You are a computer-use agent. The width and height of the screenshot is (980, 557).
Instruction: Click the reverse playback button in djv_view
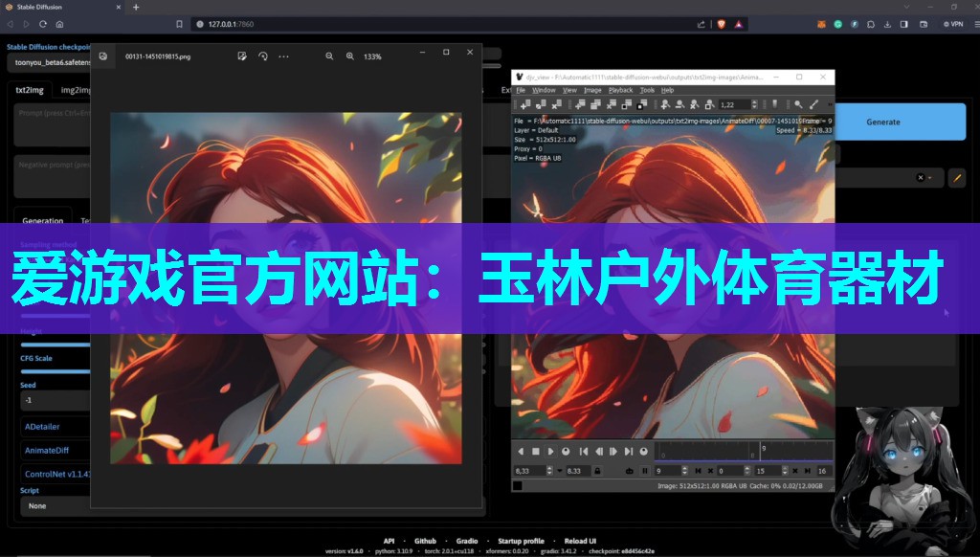(521, 452)
